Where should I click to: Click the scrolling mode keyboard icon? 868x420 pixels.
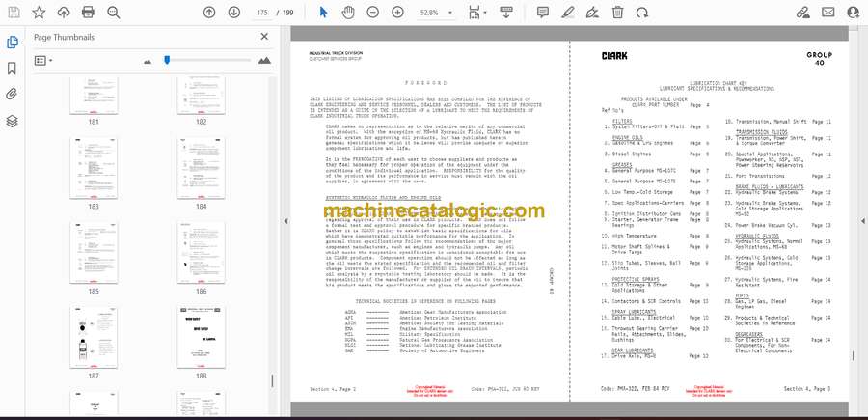click(x=506, y=13)
